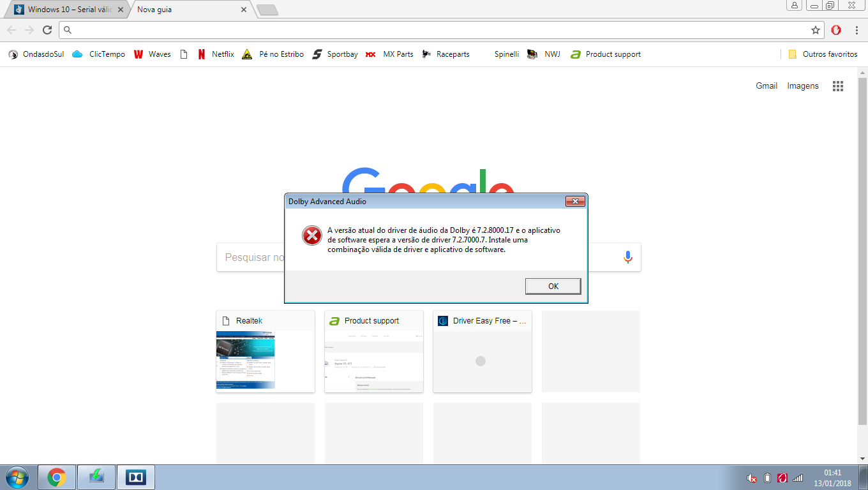Click the network signal tray icon
The width and height of the screenshot is (868, 490).
click(x=798, y=478)
